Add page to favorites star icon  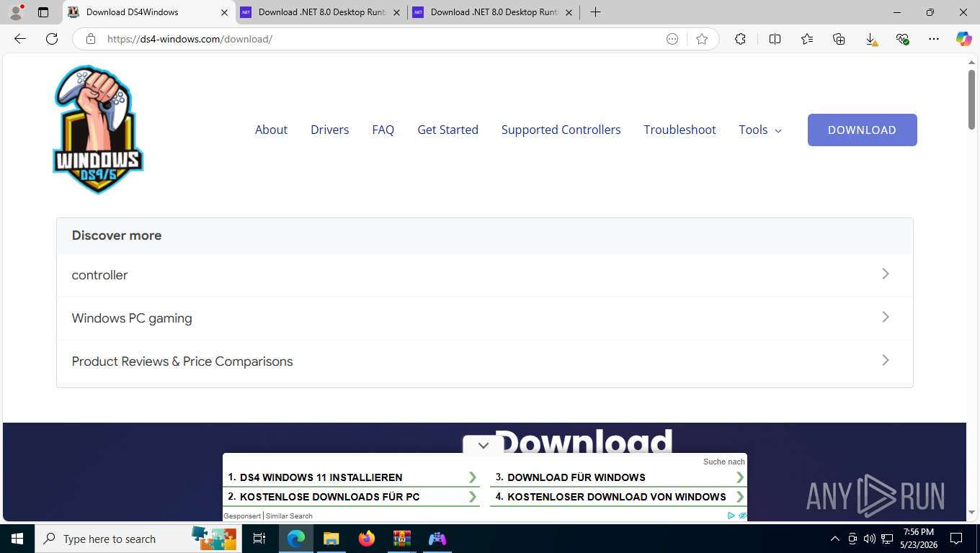pyautogui.click(x=702, y=39)
